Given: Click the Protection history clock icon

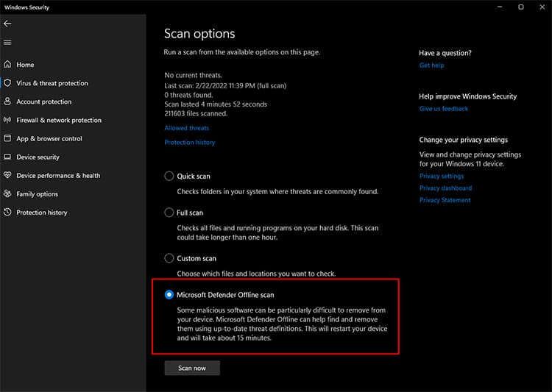Looking at the screenshot, I should coord(7,213).
